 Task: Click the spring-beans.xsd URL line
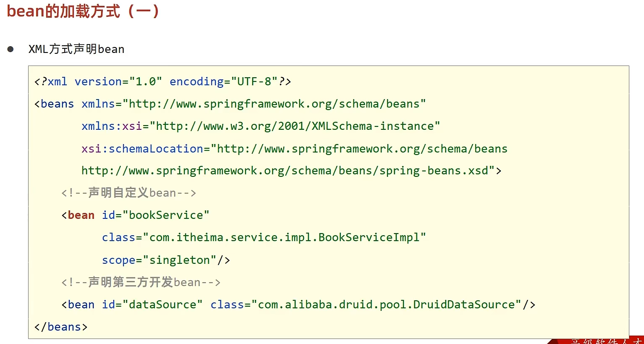pyautogui.click(x=291, y=171)
